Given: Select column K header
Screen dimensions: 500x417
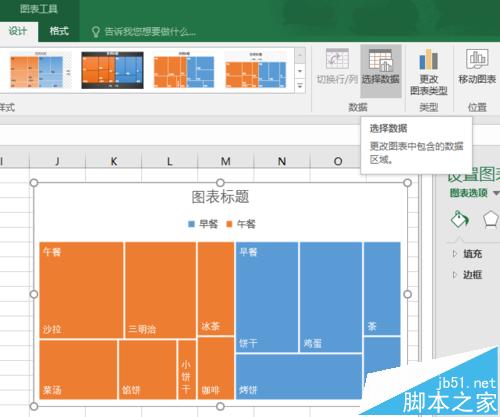Looking at the screenshot, I should tap(114, 161).
